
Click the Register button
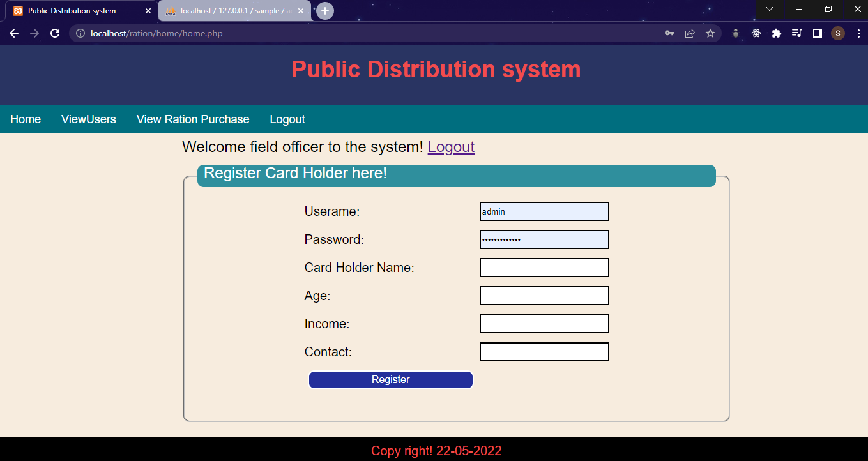tap(391, 380)
